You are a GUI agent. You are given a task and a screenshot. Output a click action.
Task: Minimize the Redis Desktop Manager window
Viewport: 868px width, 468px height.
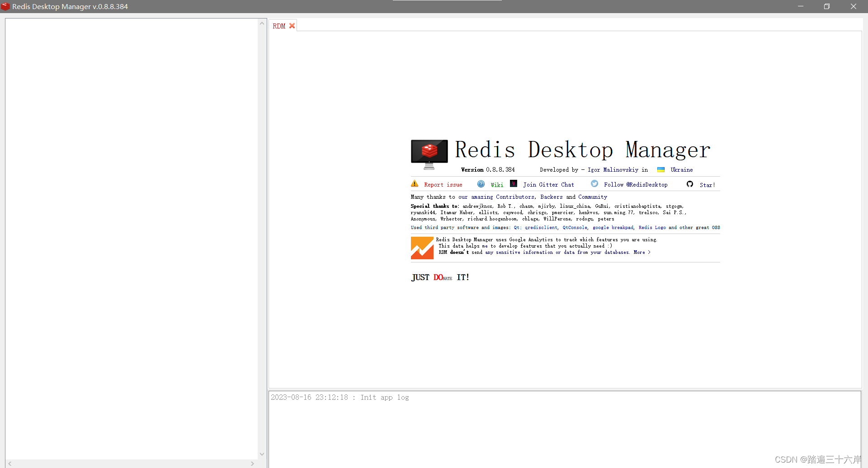point(800,6)
